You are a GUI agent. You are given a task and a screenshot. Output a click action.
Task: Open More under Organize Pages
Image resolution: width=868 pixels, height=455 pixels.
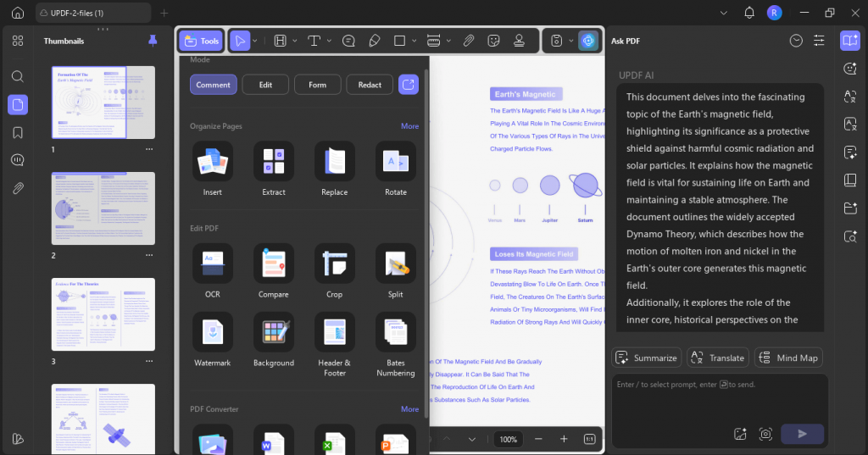point(409,126)
